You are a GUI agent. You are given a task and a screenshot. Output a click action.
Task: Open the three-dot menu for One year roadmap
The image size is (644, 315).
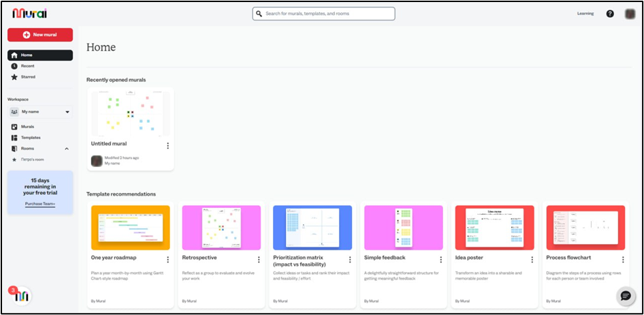(x=167, y=259)
